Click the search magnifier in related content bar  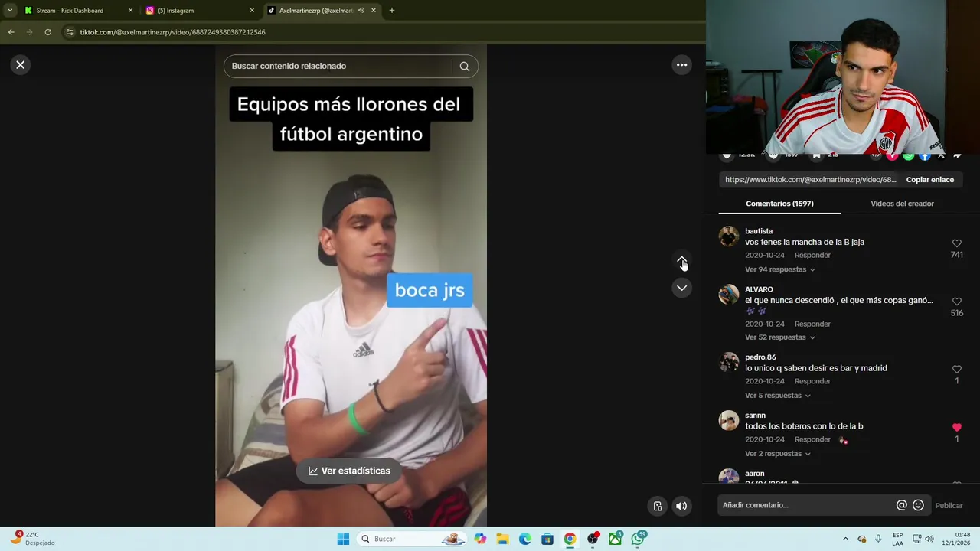(x=464, y=66)
